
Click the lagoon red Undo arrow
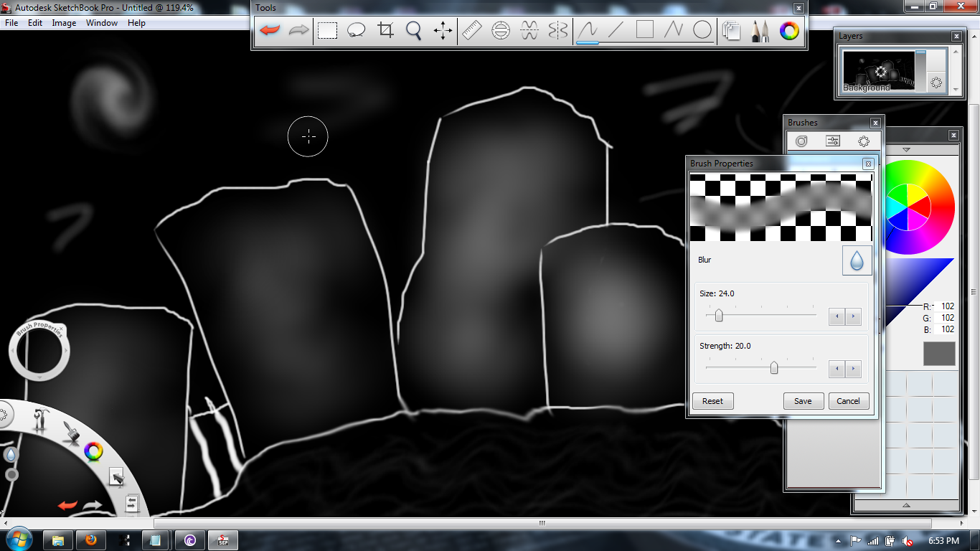[67, 505]
